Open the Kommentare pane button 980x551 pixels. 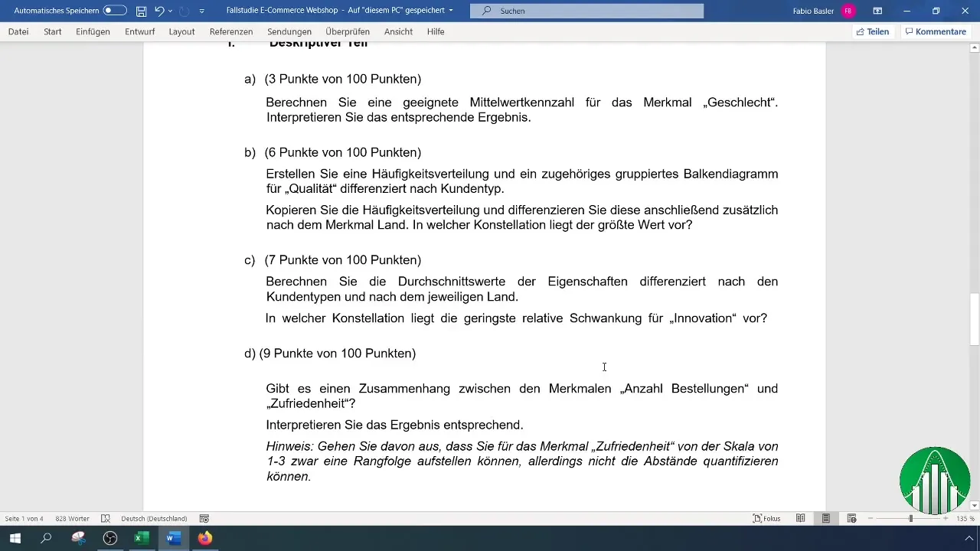(x=935, y=32)
